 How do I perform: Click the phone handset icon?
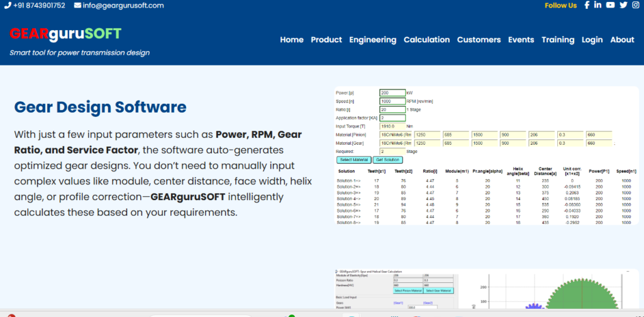7,5
